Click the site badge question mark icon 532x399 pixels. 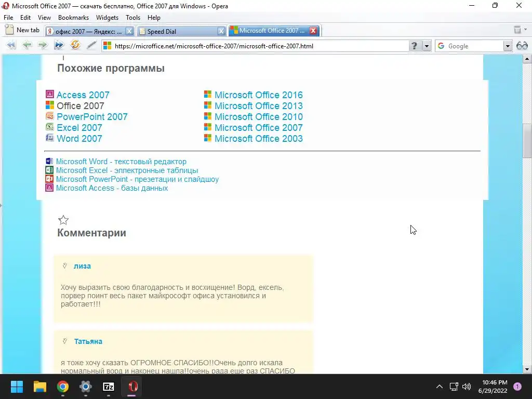[x=414, y=46]
